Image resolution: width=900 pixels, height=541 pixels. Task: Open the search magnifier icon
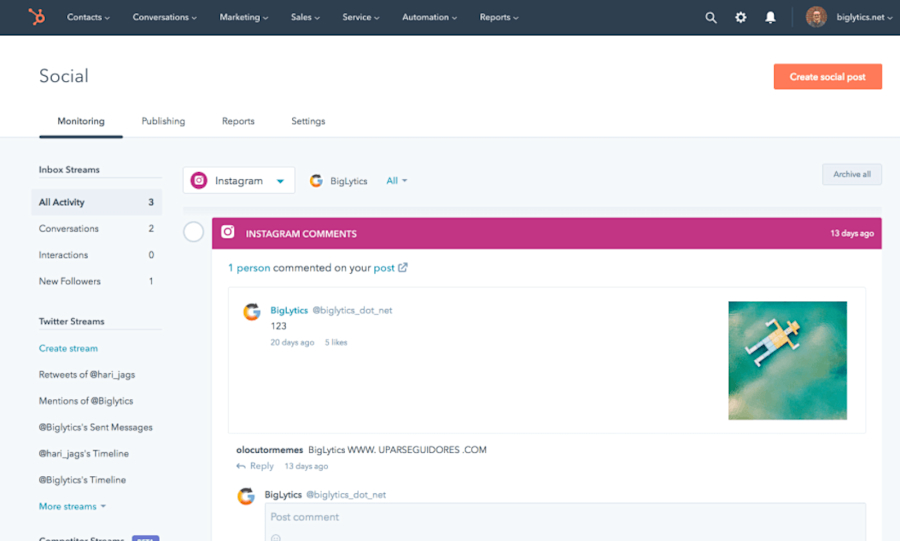click(x=711, y=18)
